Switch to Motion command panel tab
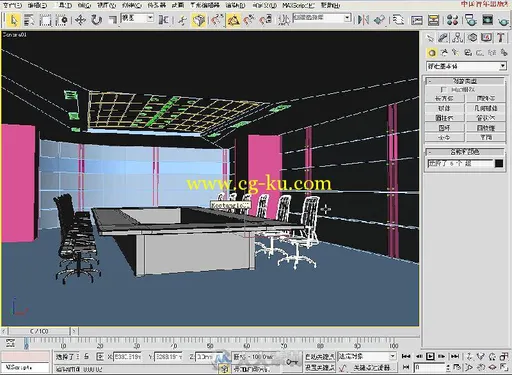Viewport: 512px width, 375px height. click(472, 38)
